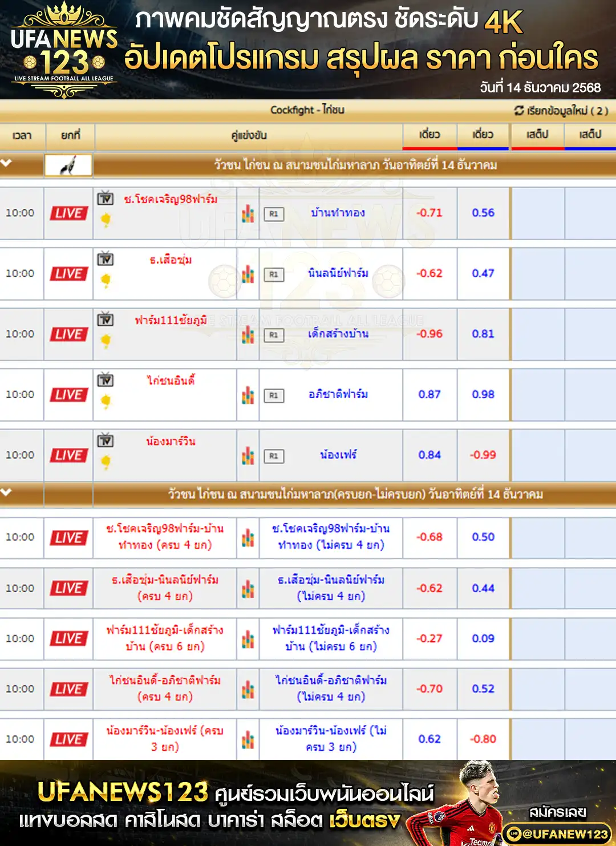Image resolution: width=616 pixels, height=846 pixels.
Task: Select odds 0.98 for อภิชาติฟาร์ม
Action: point(483,394)
